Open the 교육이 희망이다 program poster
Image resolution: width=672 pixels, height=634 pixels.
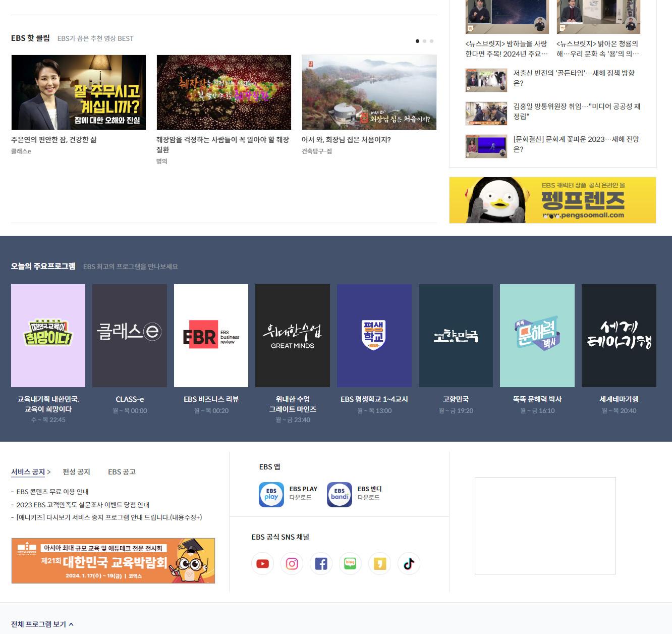48,336
